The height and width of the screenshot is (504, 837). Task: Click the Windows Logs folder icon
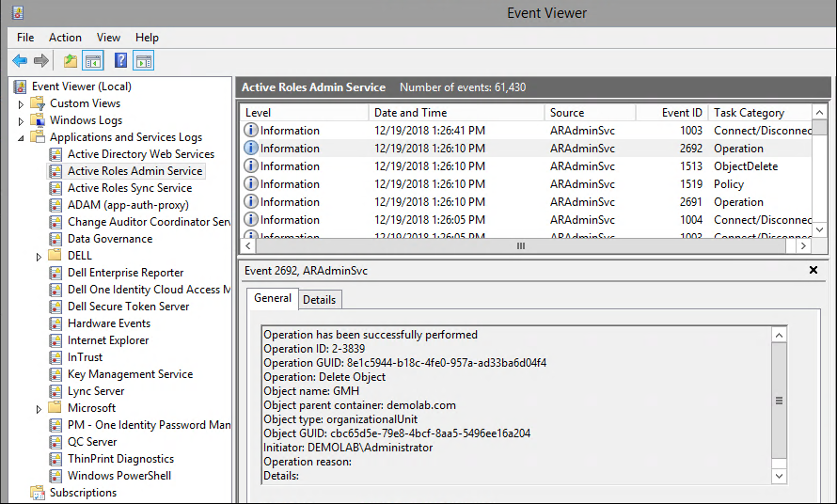point(38,120)
